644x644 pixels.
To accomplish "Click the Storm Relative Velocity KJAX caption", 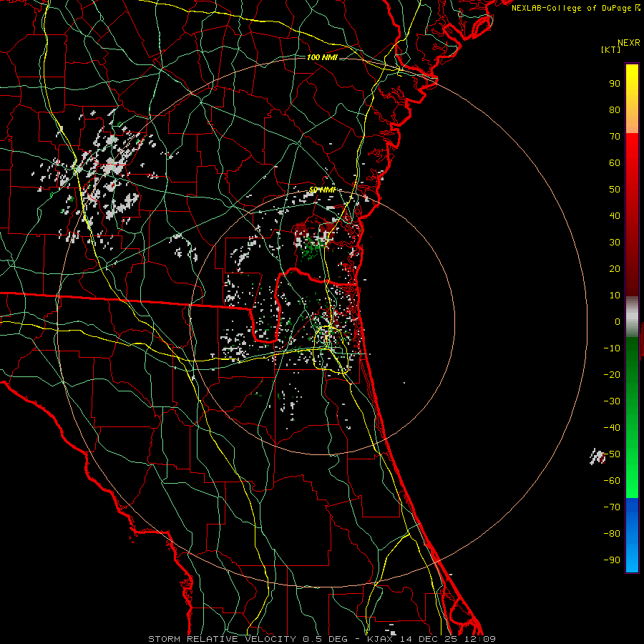I will coord(322,639).
